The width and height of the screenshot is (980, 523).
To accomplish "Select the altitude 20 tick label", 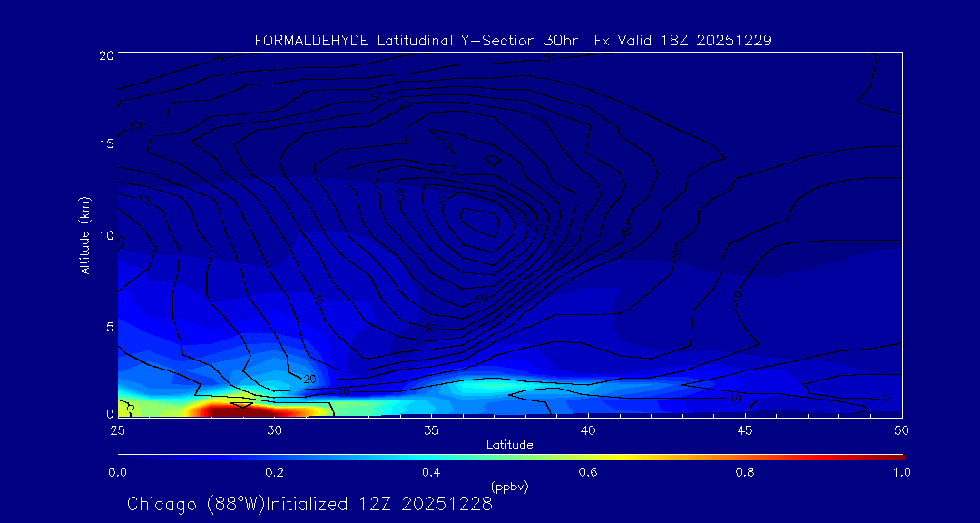I will click(x=104, y=54).
